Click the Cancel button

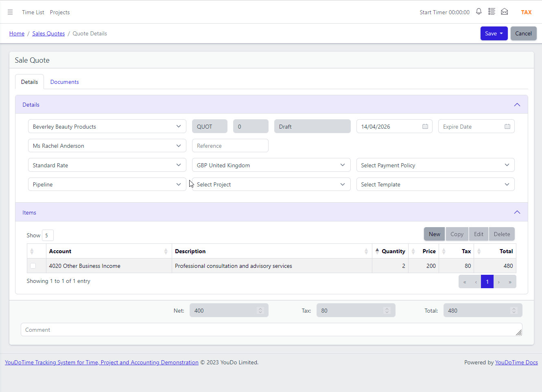523,33
